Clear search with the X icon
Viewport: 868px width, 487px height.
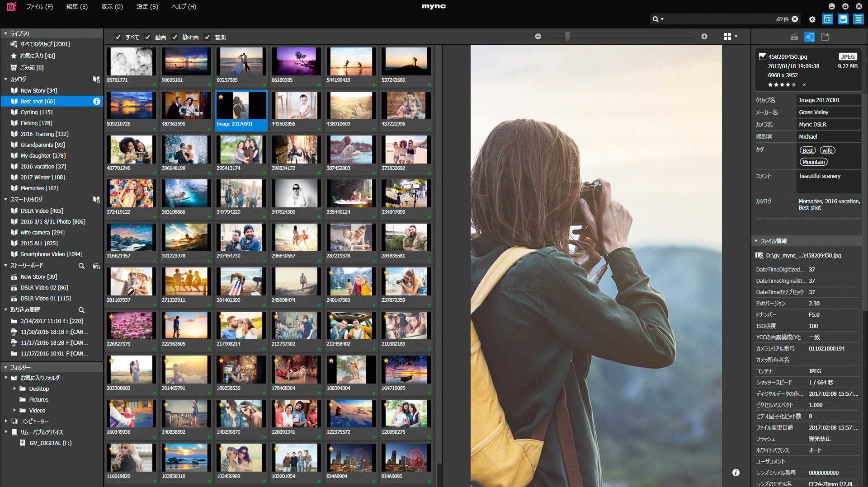pos(795,19)
